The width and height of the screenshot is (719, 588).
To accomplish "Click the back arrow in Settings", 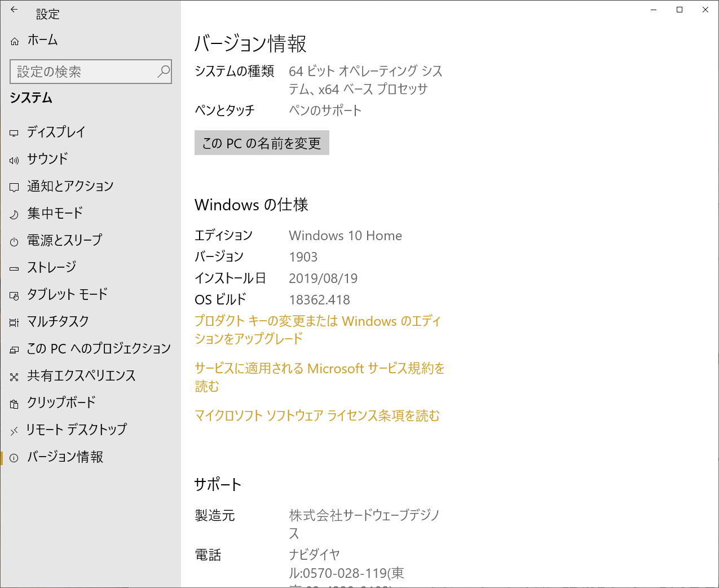I will 14,10.
